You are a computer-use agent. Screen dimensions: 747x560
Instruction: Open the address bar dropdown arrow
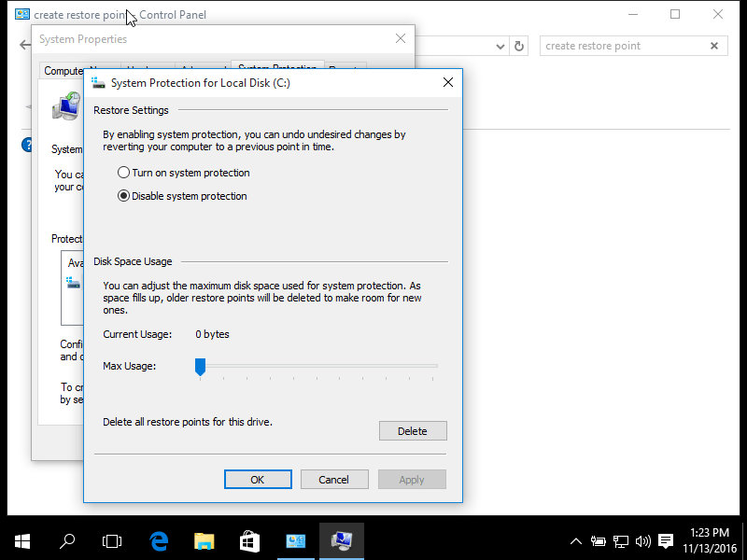tap(499, 45)
